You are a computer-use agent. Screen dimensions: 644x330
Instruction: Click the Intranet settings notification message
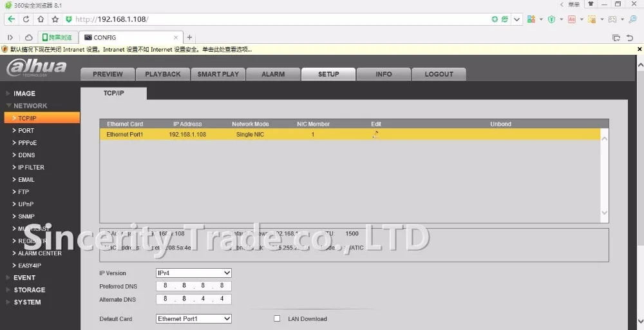[x=131, y=50]
